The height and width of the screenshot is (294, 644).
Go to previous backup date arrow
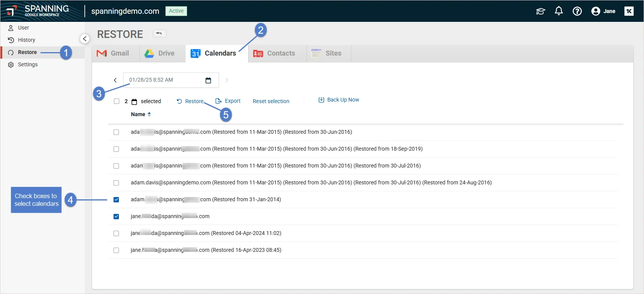tap(115, 80)
